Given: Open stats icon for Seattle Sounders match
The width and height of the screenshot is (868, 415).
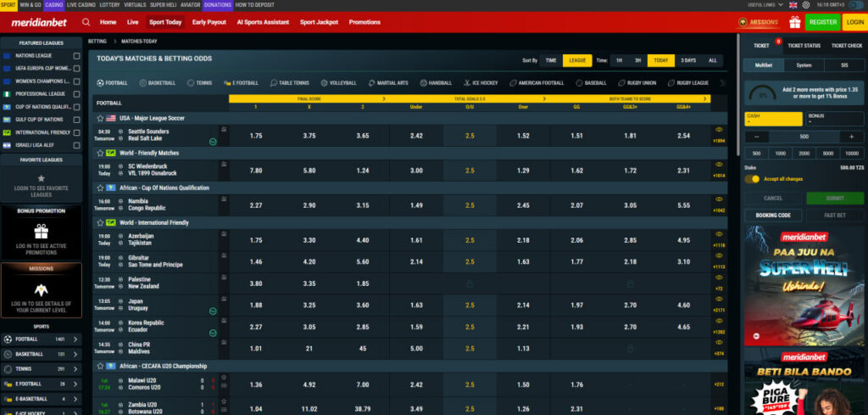Looking at the screenshot, I should coord(224,129).
